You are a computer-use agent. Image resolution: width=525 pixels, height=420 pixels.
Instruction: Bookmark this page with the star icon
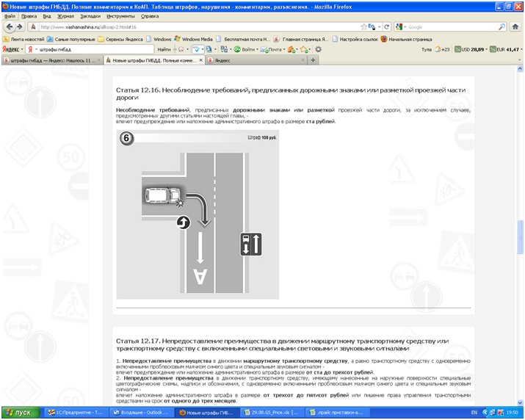(363, 26)
